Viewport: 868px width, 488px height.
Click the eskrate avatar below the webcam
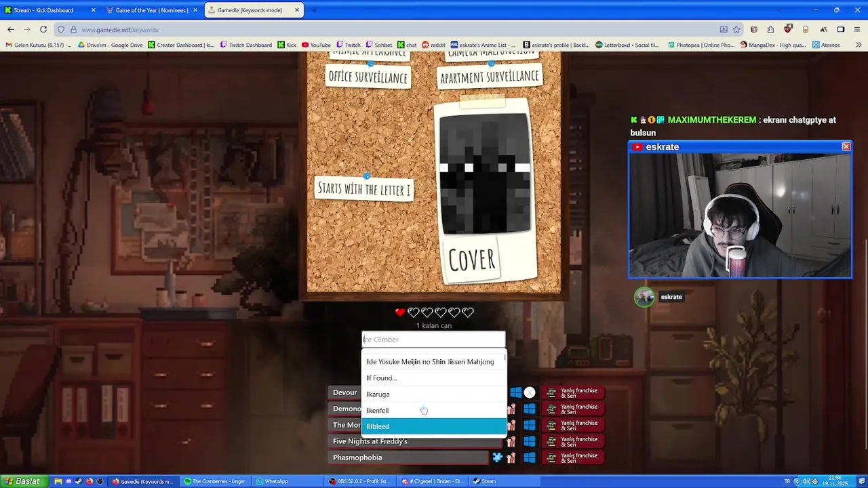pyautogui.click(x=644, y=297)
